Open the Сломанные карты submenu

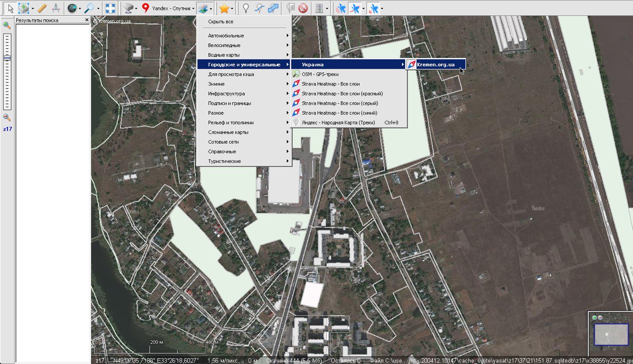point(244,132)
